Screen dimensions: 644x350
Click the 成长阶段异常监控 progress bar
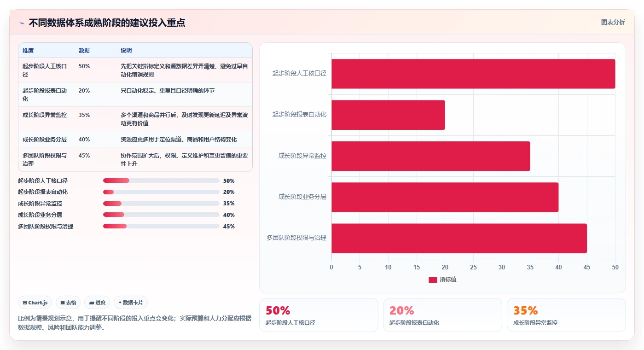pos(161,204)
